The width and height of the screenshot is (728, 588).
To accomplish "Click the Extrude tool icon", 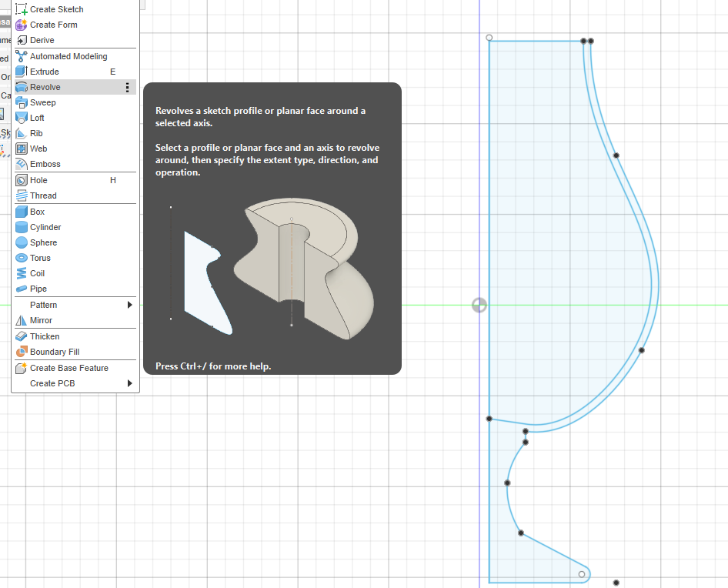I will coord(22,72).
